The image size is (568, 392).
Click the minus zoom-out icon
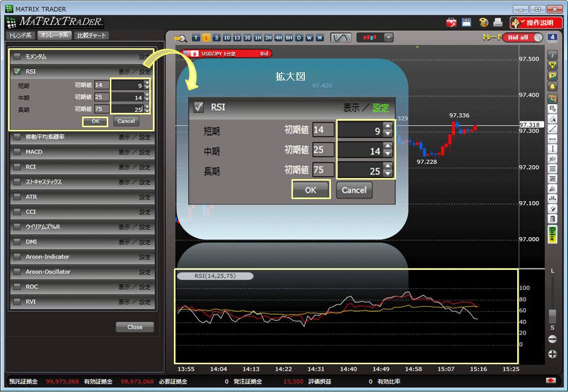[553, 339]
